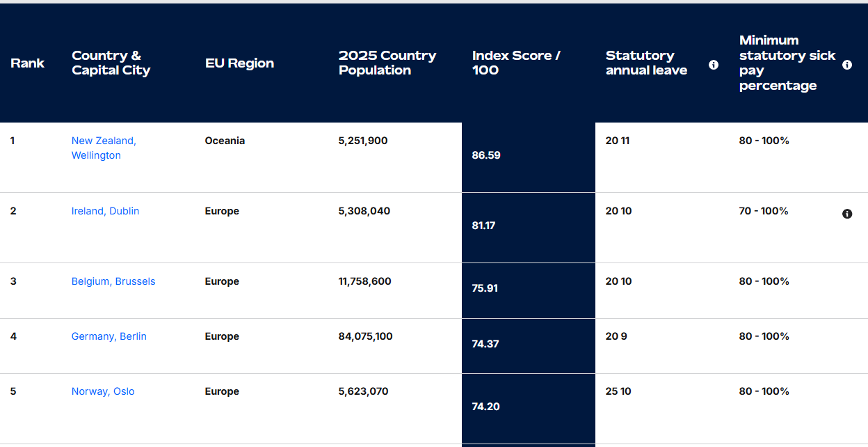868x447 pixels.
Task: Click Norway's statutory annual leave value 25 10
Action: pyautogui.click(x=618, y=391)
